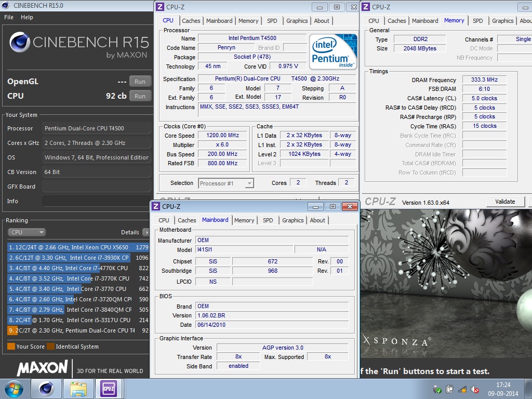Select CPU tab in Mainboard window
The height and width of the screenshot is (399, 532).
pos(164,220)
